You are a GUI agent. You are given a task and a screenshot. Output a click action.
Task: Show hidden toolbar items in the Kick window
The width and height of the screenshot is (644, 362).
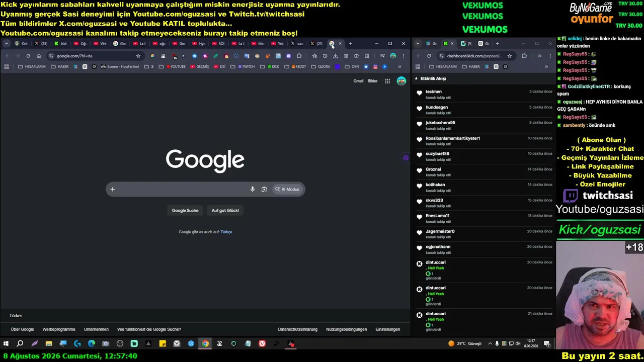click(539, 56)
